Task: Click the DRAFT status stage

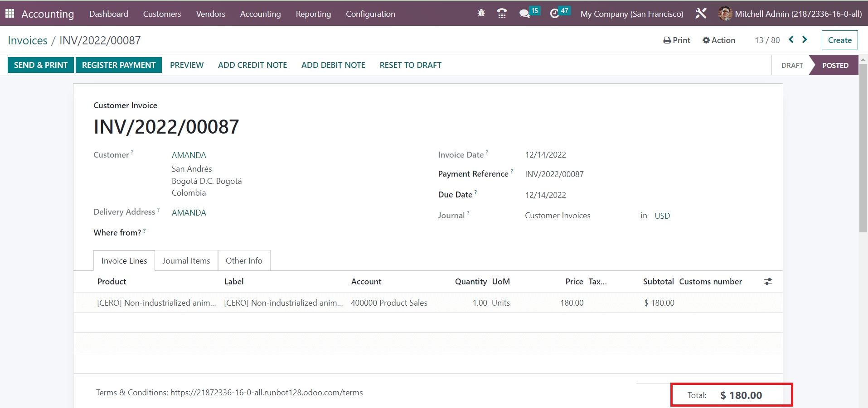Action: [792, 65]
